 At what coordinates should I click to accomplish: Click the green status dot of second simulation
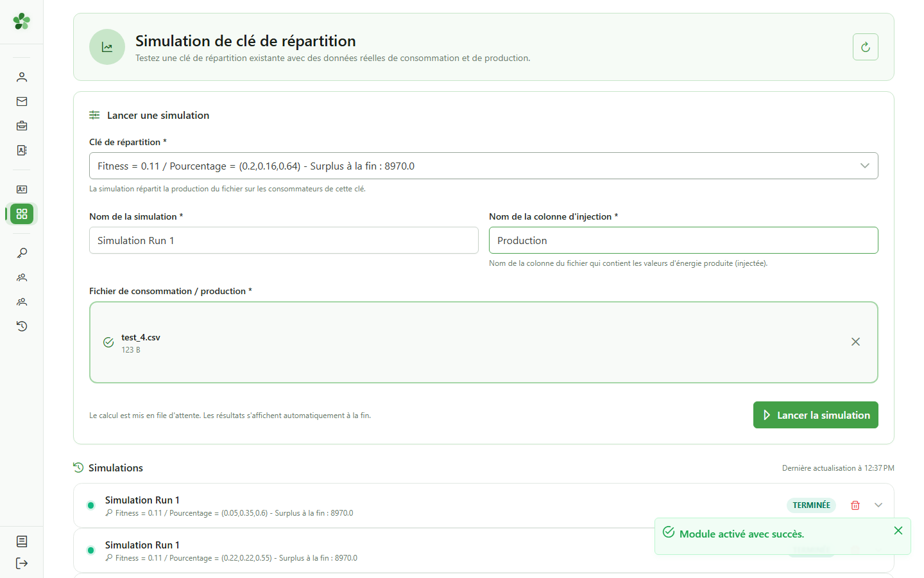point(90,550)
